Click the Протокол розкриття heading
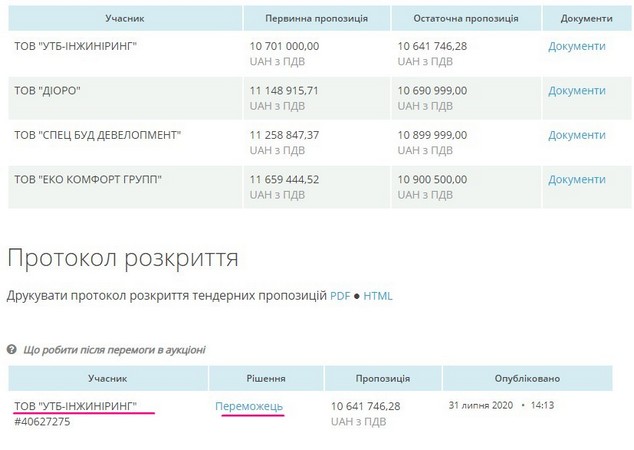 [x=123, y=258]
